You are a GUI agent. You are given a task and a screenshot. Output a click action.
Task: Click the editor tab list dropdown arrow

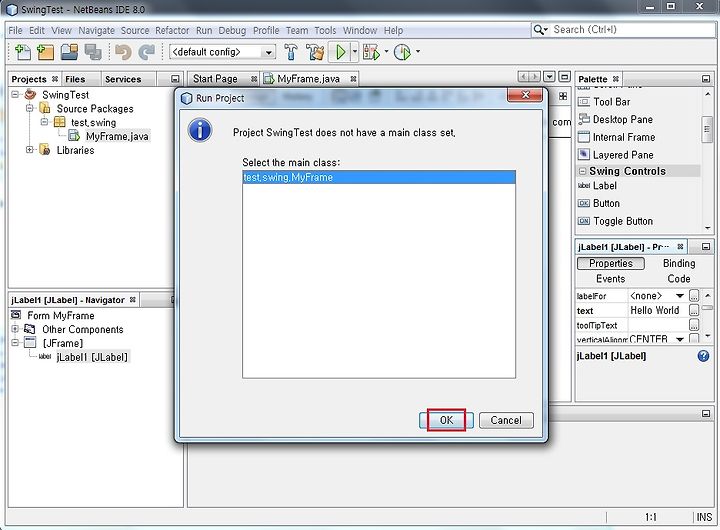click(549, 77)
